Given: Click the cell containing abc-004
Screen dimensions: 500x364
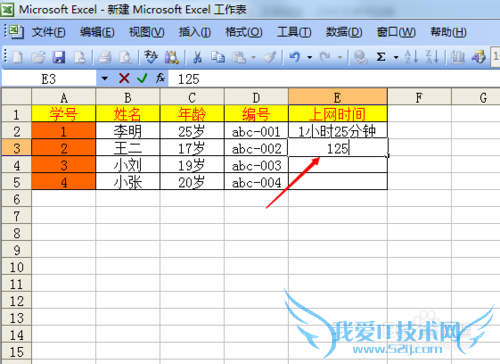Looking at the screenshot, I should [256, 182].
